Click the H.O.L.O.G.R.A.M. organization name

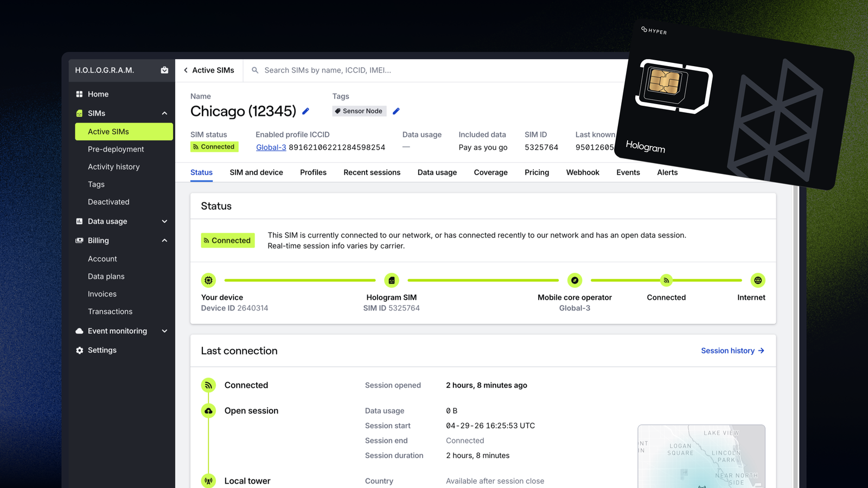(x=104, y=70)
